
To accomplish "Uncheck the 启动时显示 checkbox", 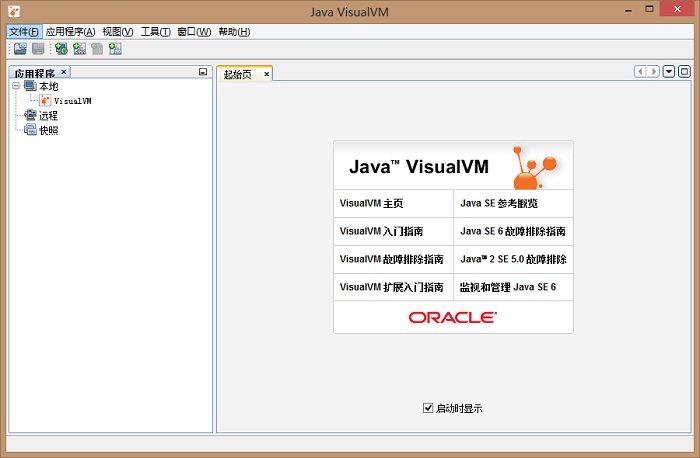I will (x=428, y=408).
